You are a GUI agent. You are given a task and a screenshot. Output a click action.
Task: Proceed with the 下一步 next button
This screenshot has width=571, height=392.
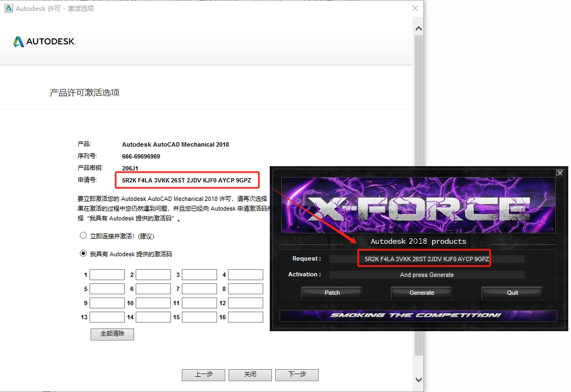[297, 375]
